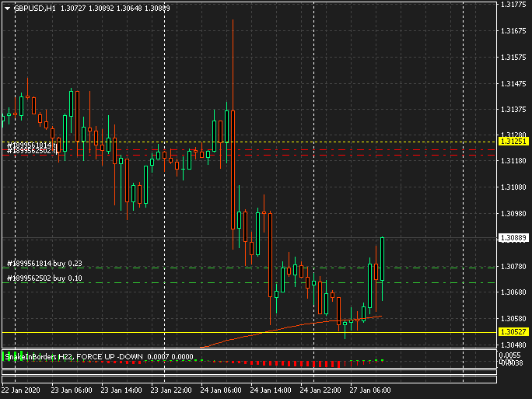Click the 1.31180 price scale label
This screenshot has width=532, height=399.
pyautogui.click(x=513, y=161)
